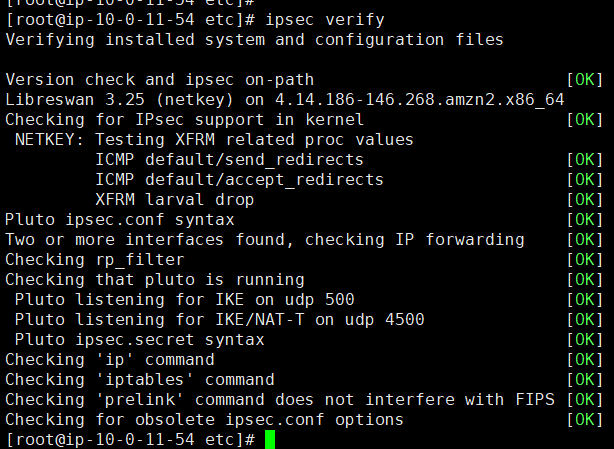Click OK status beside accept_redirects
614x449 pixels.
tap(585, 180)
